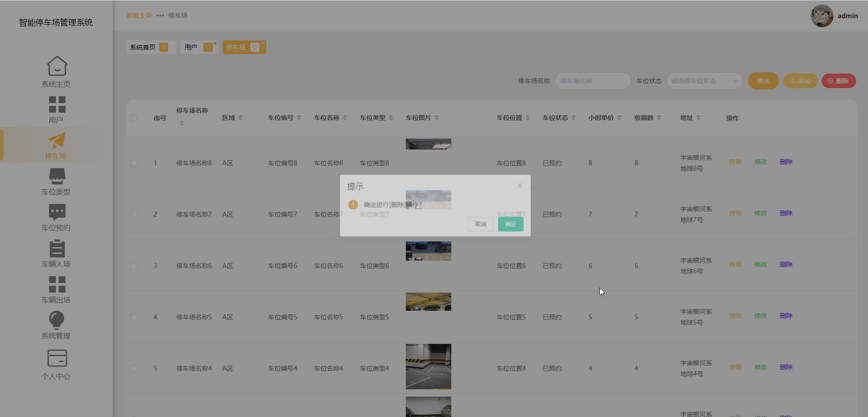Click the red 删除 button in toolbar
The image size is (868, 417).
pos(838,81)
